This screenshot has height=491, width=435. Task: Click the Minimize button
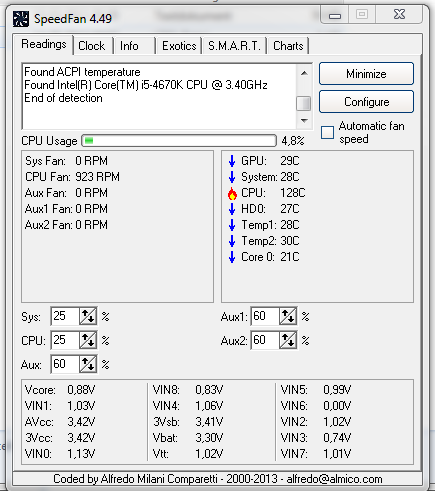point(366,74)
